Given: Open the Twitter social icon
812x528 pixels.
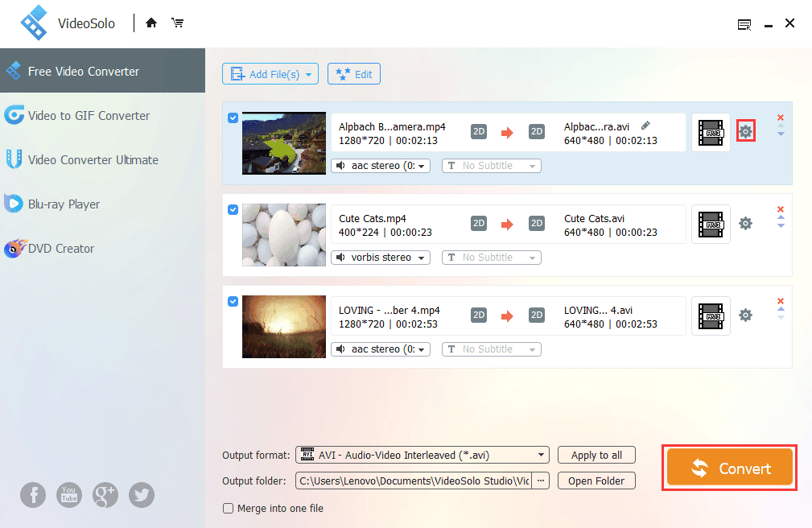Looking at the screenshot, I should [142, 495].
